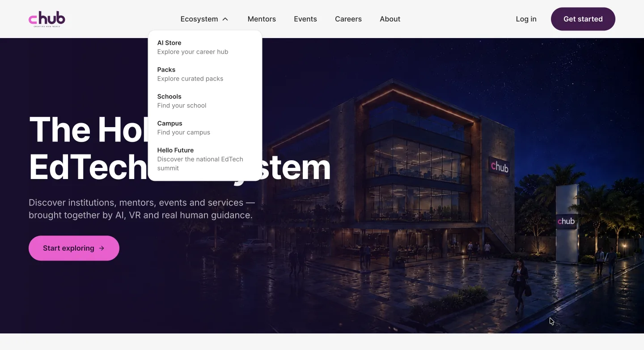
Task: Click the Log in link
Action: click(526, 19)
